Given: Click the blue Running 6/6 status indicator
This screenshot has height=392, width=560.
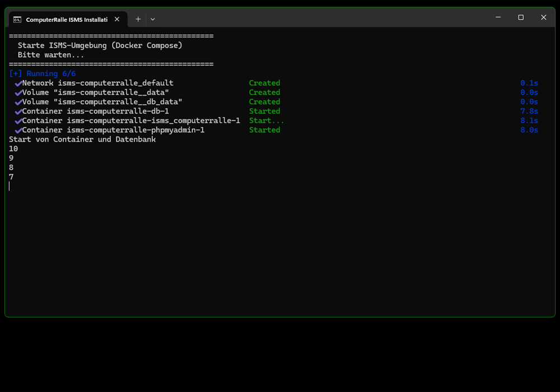Looking at the screenshot, I should pos(42,73).
